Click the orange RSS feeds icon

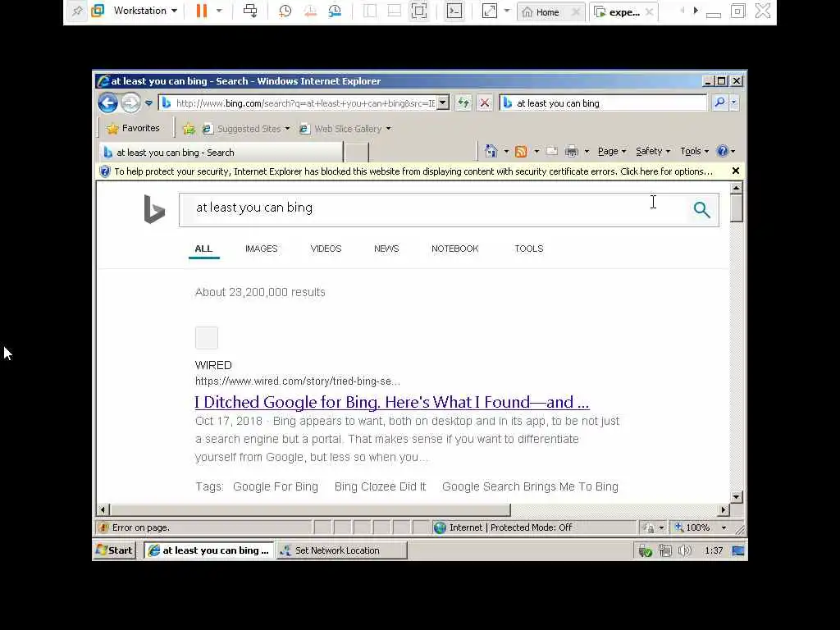click(521, 152)
